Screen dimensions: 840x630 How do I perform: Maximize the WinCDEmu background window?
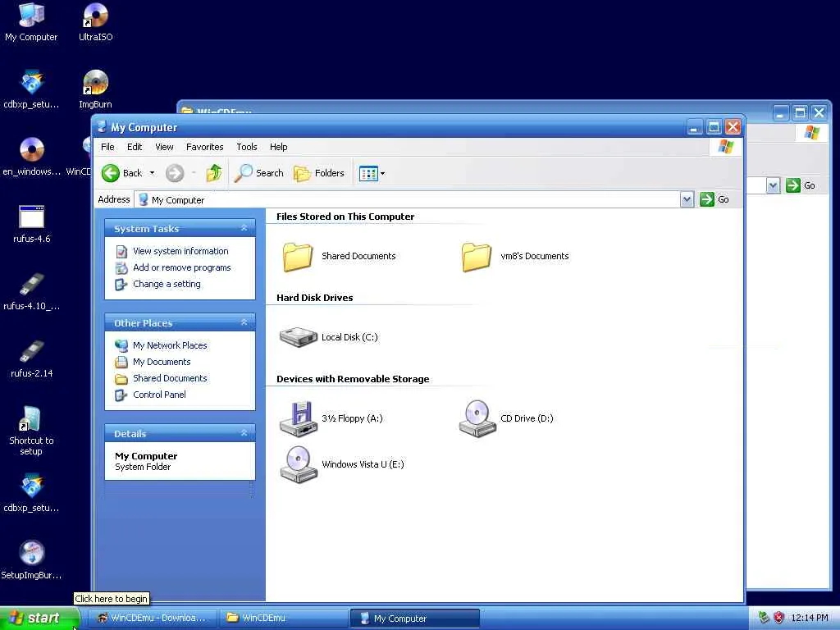(800, 113)
